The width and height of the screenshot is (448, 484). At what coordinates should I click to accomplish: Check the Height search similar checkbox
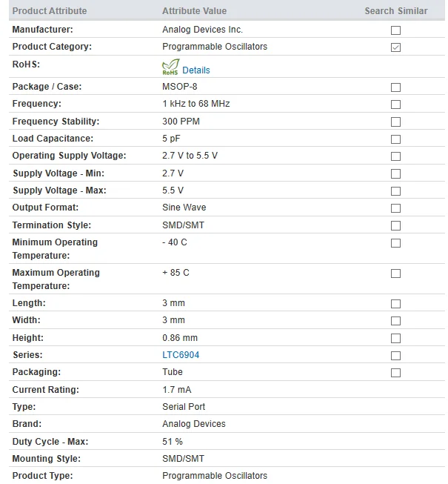(395, 338)
